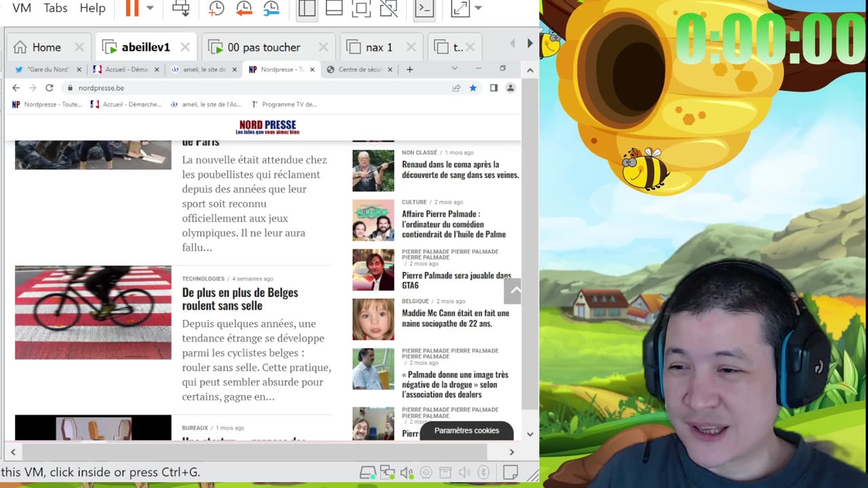
Task: Open the VMware console view icon
Action: (424, 8)
